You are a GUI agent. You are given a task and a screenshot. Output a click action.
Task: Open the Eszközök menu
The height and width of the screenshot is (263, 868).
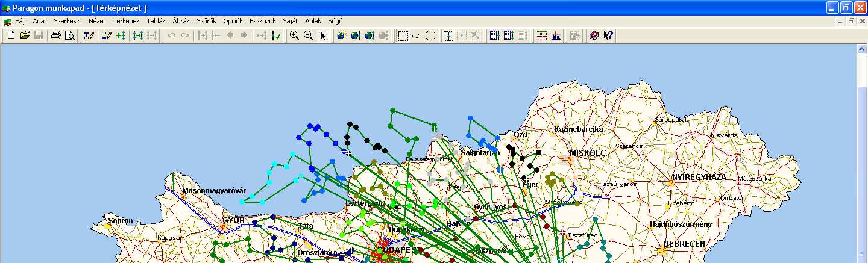click(263, 21)
